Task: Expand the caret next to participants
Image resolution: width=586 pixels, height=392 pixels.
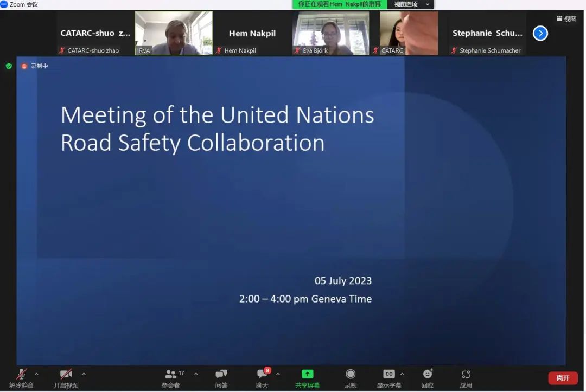Action: pyautogui.click(x=196, y=374)
